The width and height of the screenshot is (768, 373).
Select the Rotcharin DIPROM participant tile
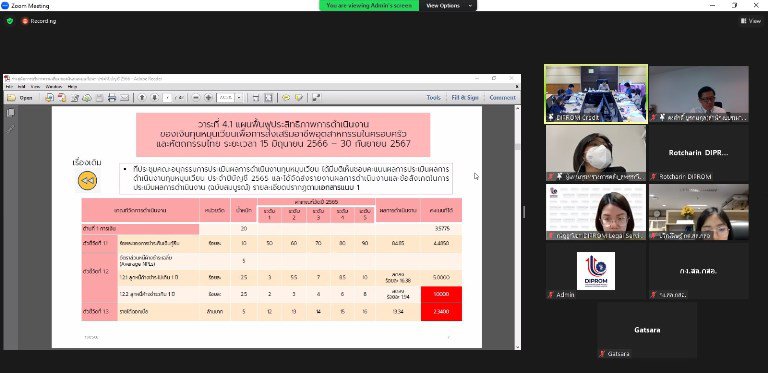tap(698, 153)
